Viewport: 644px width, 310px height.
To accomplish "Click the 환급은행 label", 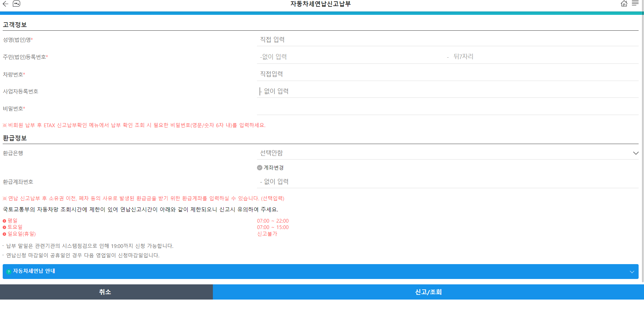I will tap(13, 153).
